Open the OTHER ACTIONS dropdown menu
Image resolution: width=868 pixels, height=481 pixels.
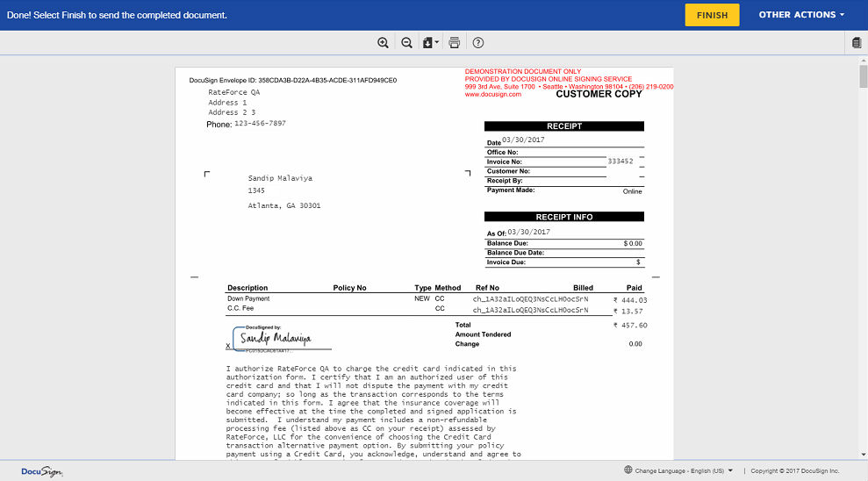[801, 15]
